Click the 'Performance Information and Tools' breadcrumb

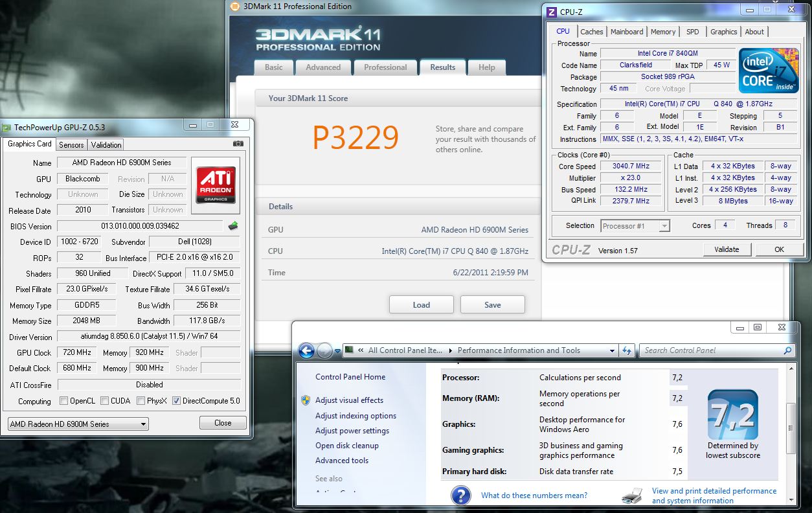pyautogui.click(x=519, y=350)
